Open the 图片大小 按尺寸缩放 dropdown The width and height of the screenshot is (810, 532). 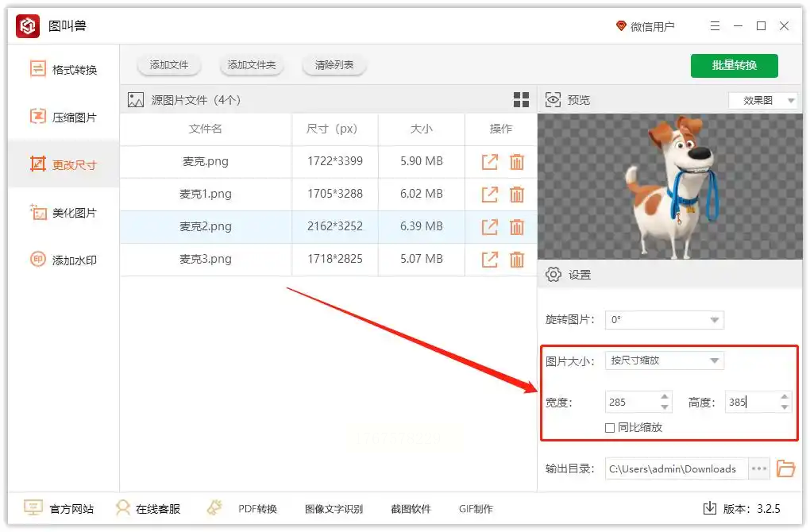tap(665, 360)
